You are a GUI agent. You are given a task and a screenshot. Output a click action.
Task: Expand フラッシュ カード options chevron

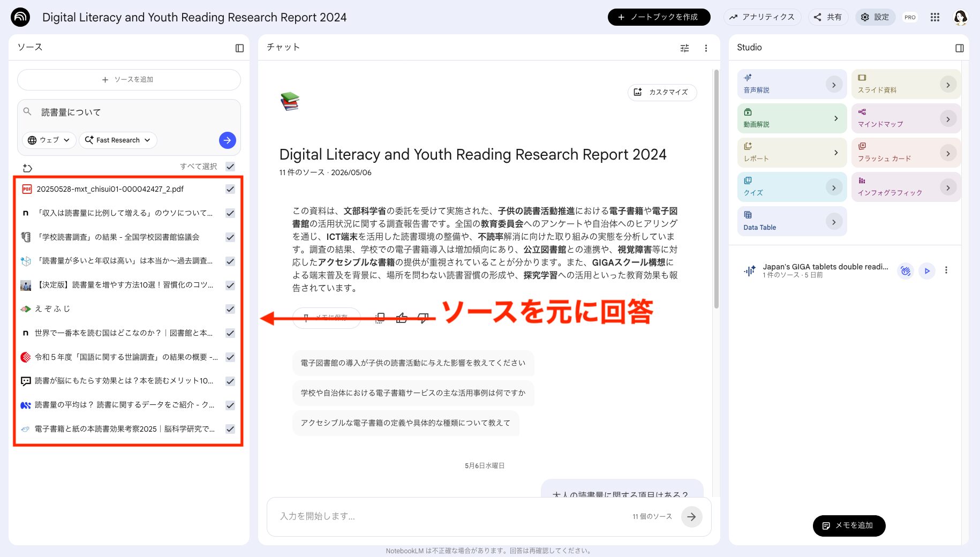(x=948, y=153)
